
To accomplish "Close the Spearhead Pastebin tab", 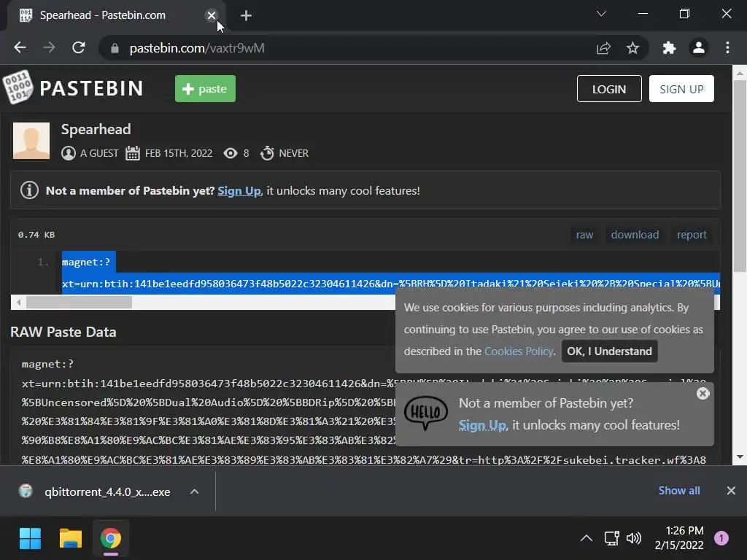I will tap(212, 15).
